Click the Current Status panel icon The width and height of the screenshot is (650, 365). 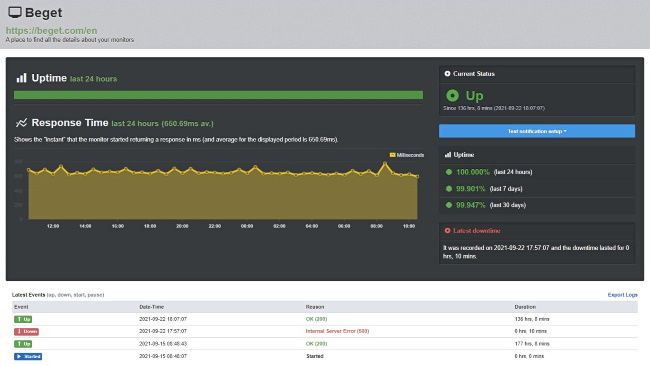[447, 73]
